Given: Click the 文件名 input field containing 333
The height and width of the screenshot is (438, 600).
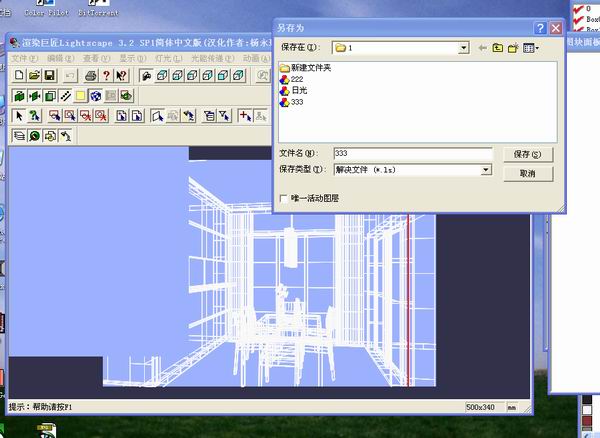Looking at the screenshot, I should click(x=412, y=154).
